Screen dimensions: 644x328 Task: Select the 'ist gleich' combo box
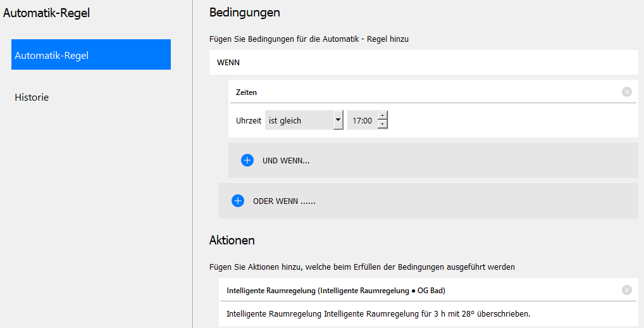click(x=299, y=120)
